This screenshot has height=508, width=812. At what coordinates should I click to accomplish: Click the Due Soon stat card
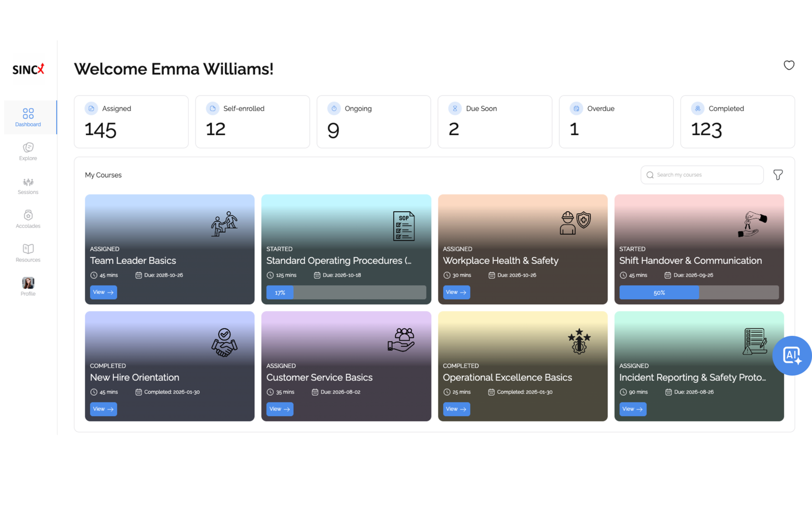tap(494, 122)
